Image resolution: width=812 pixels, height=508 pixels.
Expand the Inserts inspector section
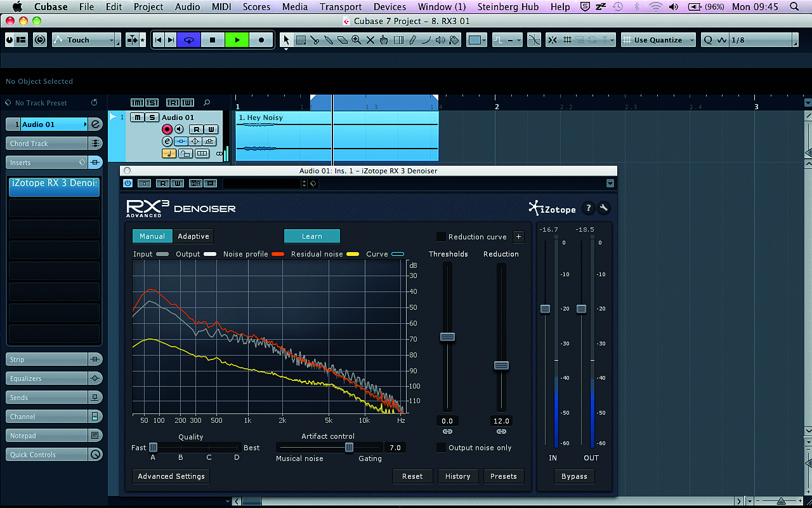point(46,163)
